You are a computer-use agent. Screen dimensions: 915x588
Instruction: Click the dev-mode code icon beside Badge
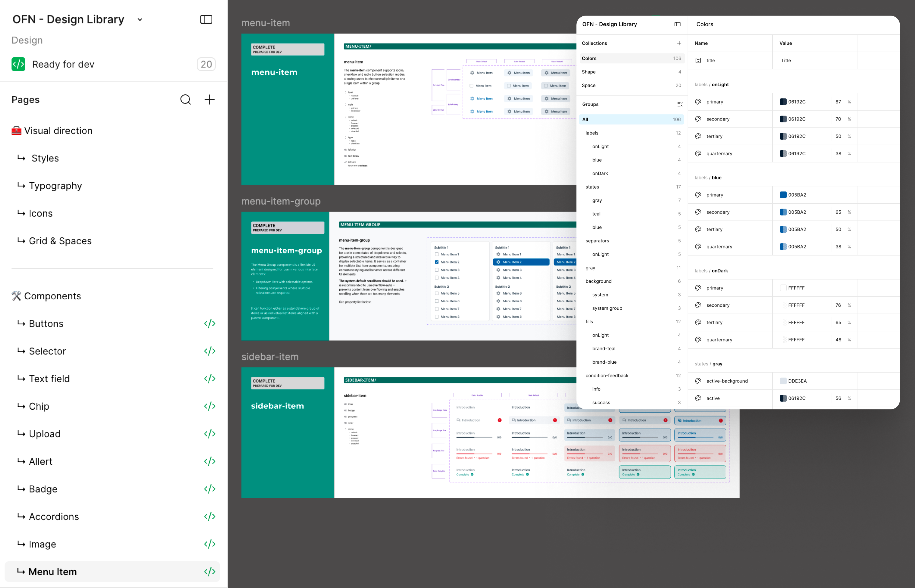[210, 489]
